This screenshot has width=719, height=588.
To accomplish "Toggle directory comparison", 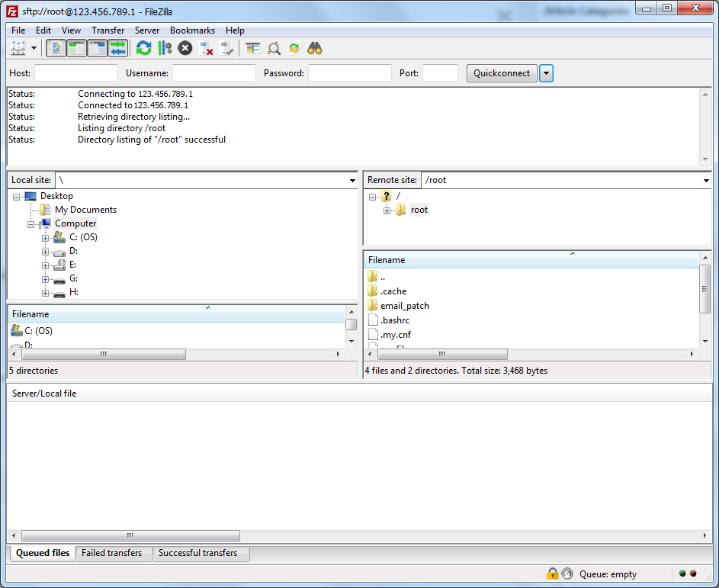I will [x=274, y=48].
